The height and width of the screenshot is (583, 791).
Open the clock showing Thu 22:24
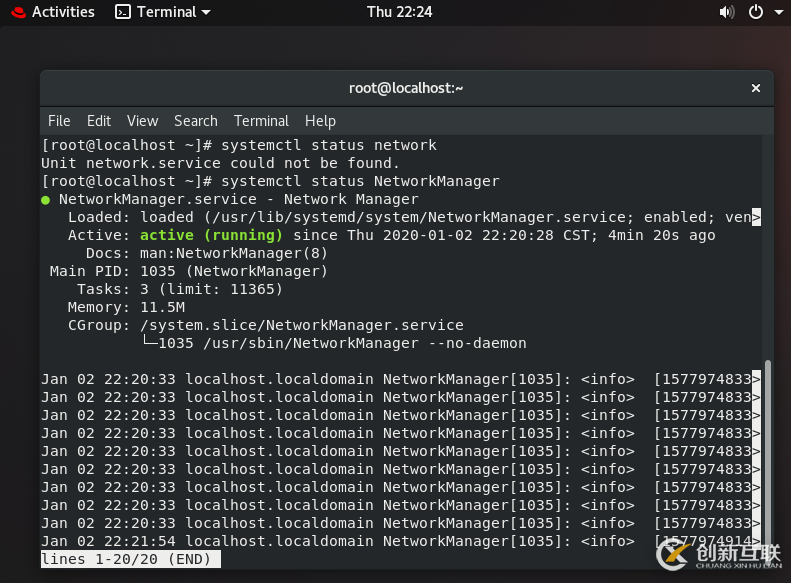400,12
